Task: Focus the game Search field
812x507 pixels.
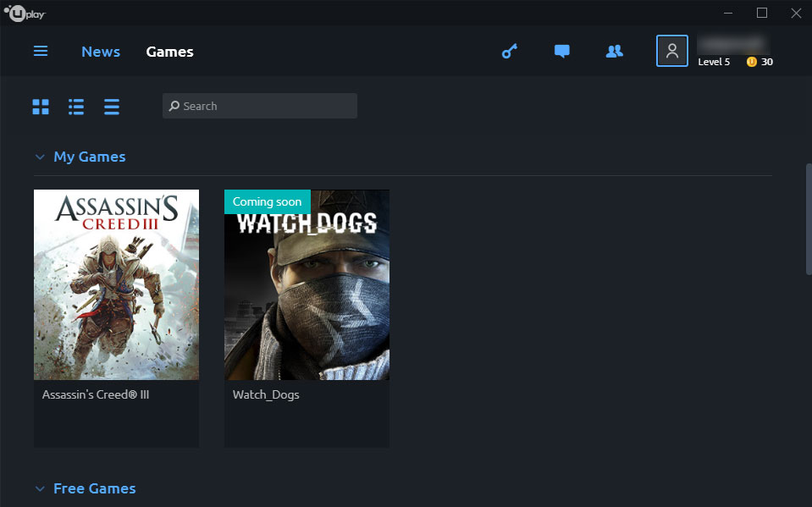Action: click(260, 106)
